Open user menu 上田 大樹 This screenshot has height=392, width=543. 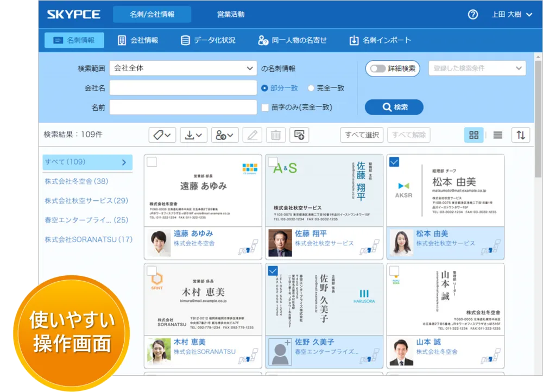tap(512, 15)
